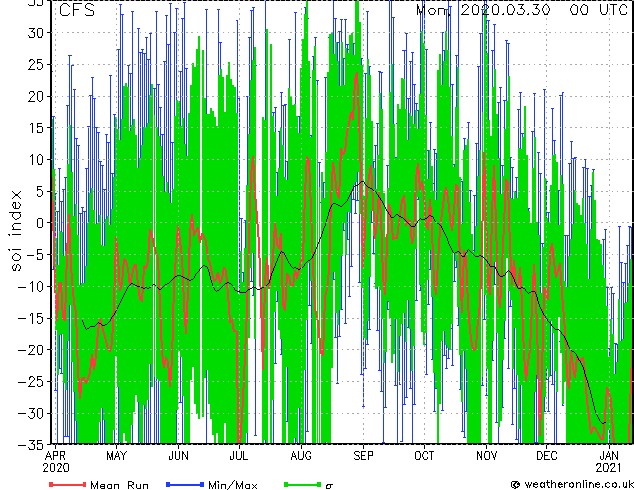Click the DEC month axis label
634x490 pixels.
547,456
